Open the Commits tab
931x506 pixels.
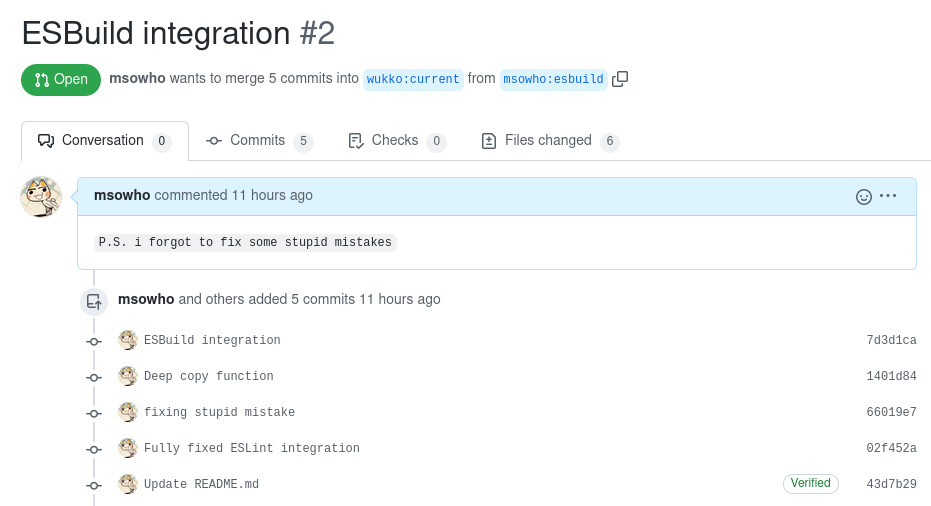[259, 141]
